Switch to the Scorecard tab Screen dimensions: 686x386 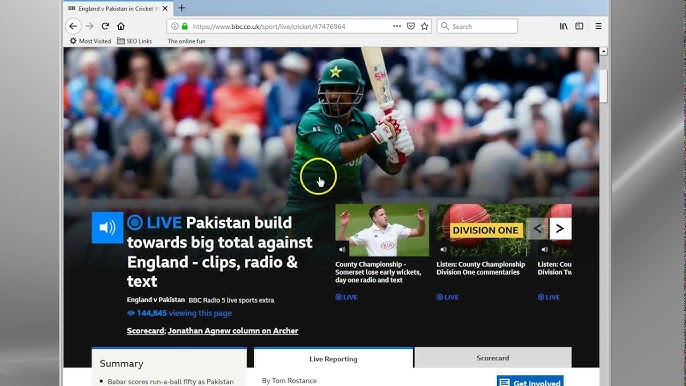click(x=493, y=358)
